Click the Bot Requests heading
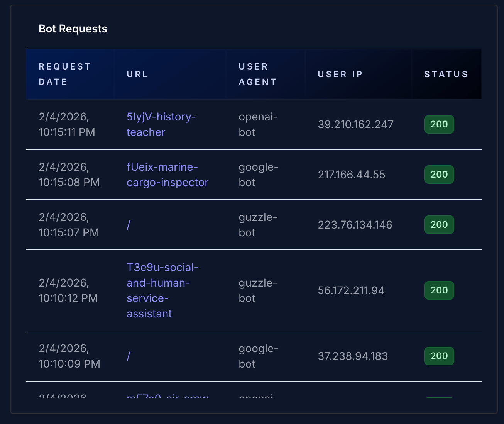The image size is (504, 424). (73, 29)
